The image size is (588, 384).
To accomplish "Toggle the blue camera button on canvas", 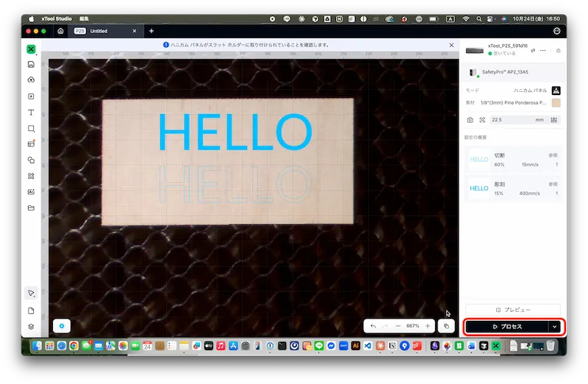I will pos(62,325).
